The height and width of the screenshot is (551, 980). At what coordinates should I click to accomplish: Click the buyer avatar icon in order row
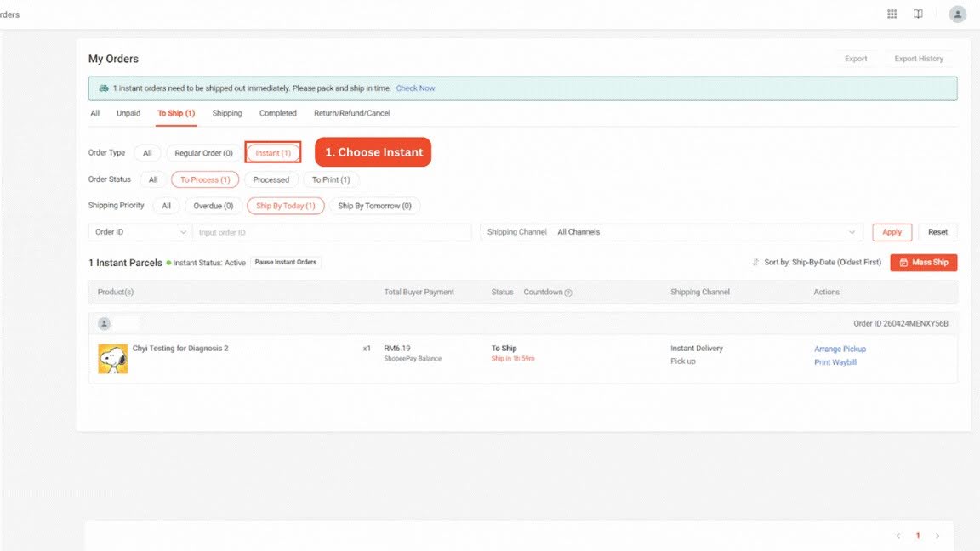click(104, 324)
